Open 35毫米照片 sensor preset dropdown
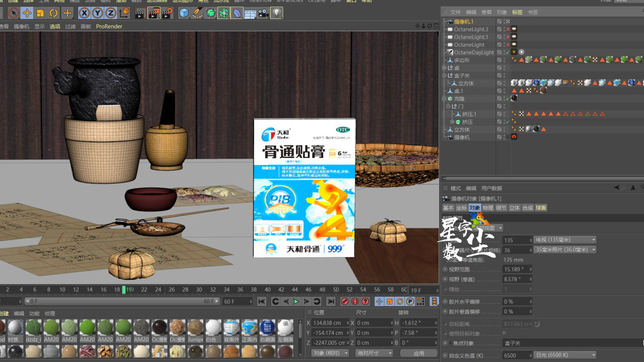Viewport: 644px width, 362px height. click(x=565, y=250)
